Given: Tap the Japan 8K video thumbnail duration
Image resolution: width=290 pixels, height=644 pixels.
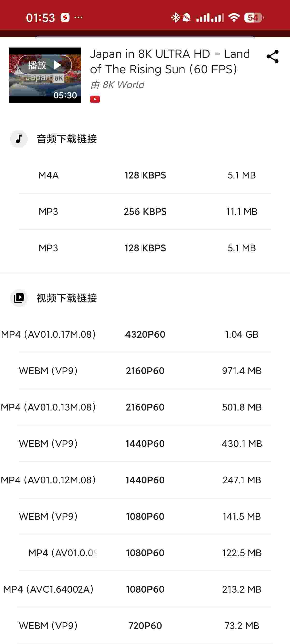Looking at the screenshot, I should coord(65,95).
